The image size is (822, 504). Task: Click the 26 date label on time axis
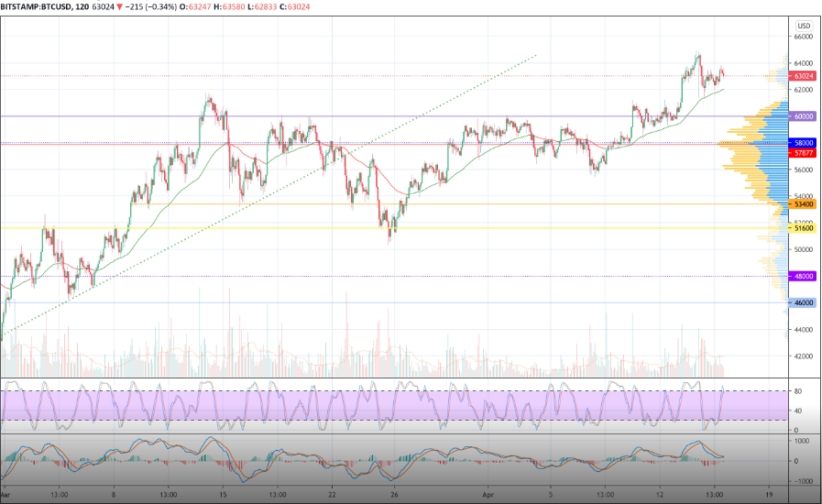pyautogui.click(x=392, y=492)
